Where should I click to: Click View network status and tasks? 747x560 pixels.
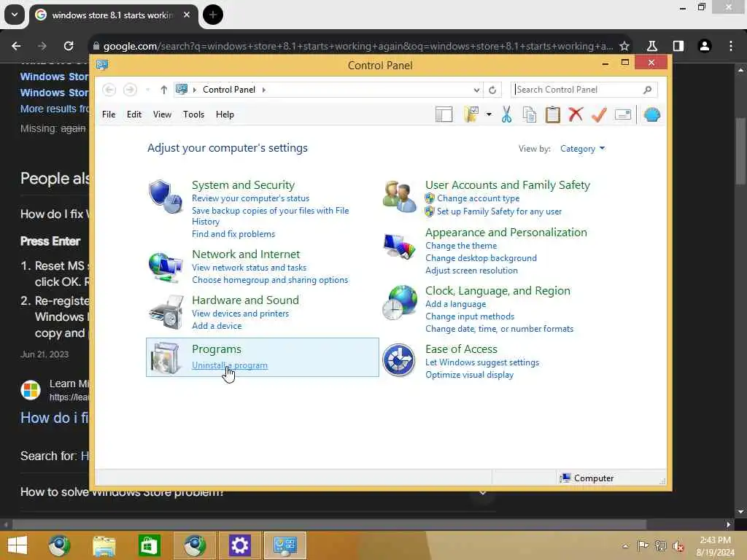(x=249, y=268)
